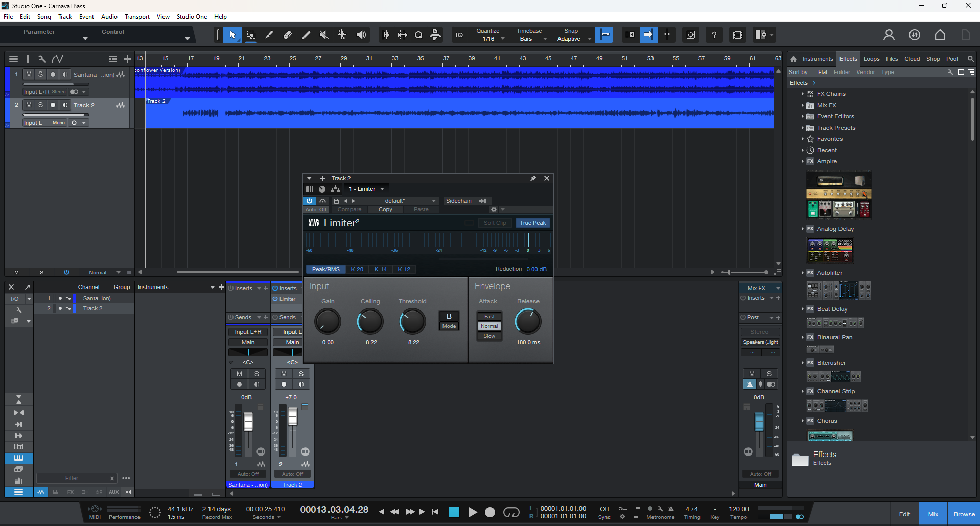Image resolution: width=980 pixels, height=526 pixels.
Task: Toggle True Peak in Limiter
Action: 533,223
